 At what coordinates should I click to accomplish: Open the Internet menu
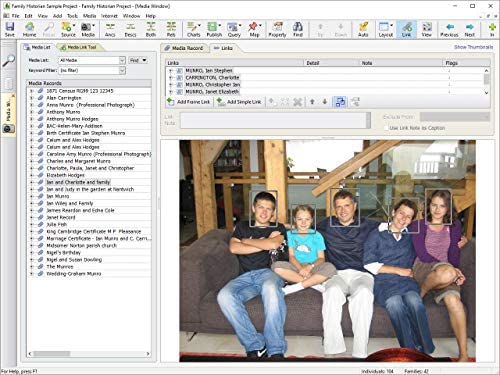coord(109,16)
